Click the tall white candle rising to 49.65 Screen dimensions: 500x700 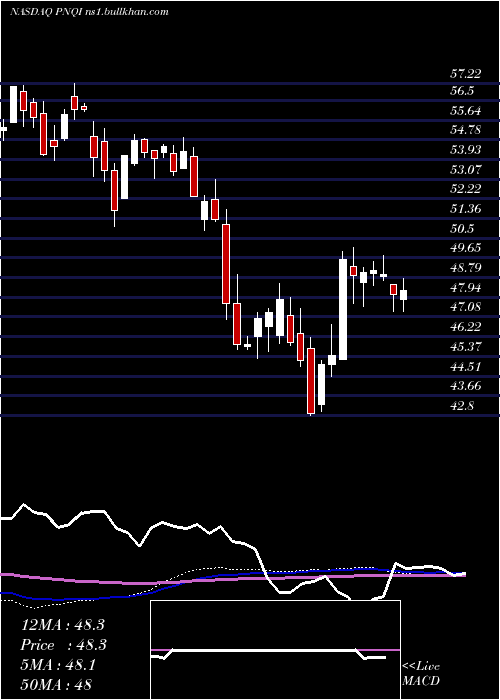(x=343, y=309)
